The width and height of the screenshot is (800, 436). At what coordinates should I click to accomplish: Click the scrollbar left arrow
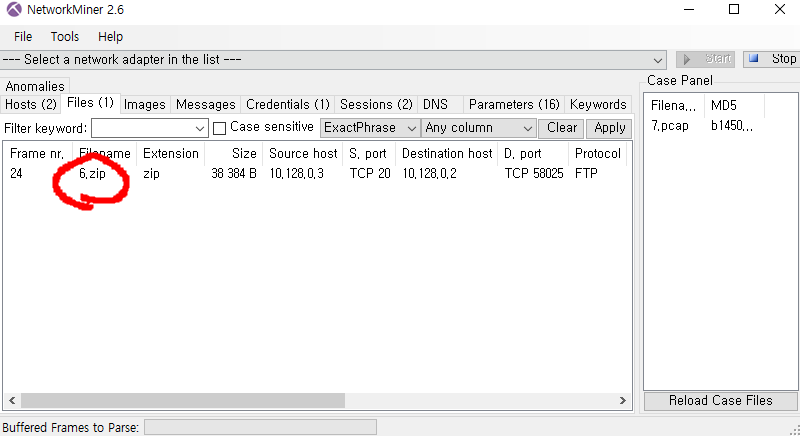point(12,401)
